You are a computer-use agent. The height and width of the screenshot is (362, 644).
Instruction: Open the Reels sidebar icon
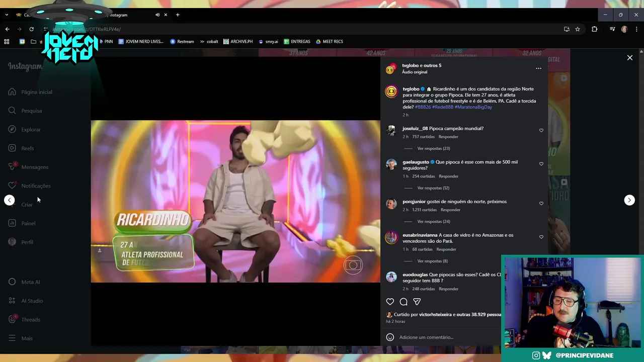12,148
